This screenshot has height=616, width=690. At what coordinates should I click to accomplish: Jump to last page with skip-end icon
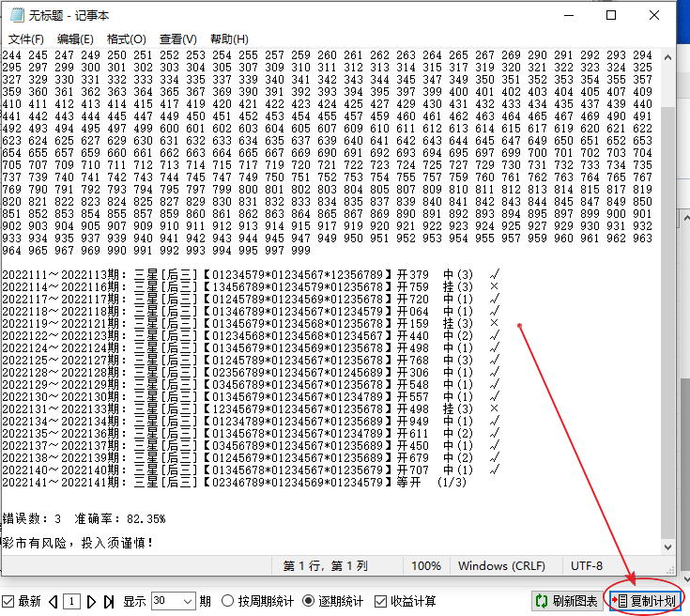[x=109, y=602]
